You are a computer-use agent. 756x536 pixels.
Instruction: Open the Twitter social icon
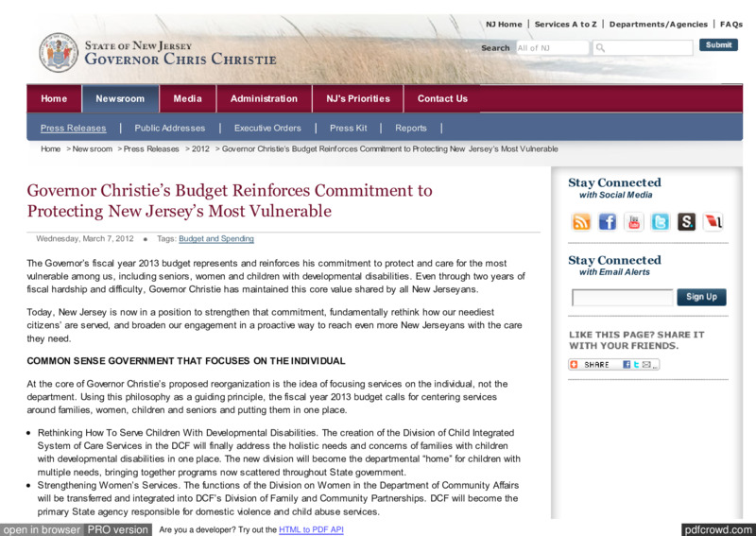[660, 222]
